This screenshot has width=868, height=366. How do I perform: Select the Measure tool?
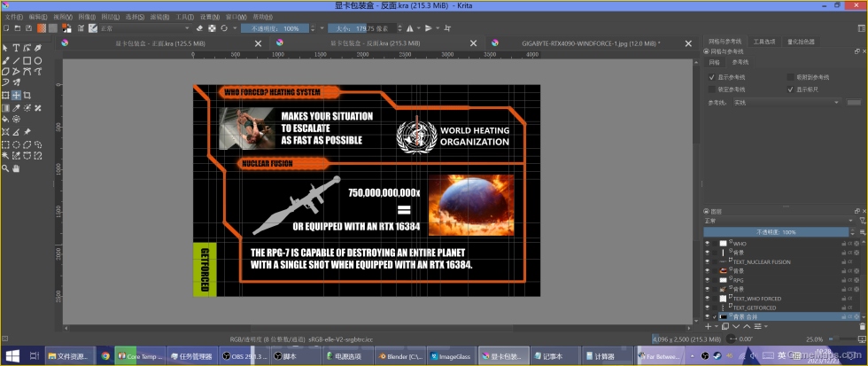(x=16, y=132)
